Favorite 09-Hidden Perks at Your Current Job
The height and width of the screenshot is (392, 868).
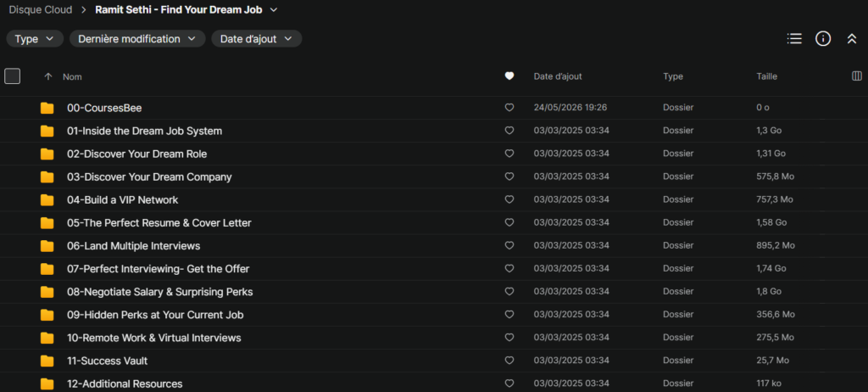[x=509, y=315]
